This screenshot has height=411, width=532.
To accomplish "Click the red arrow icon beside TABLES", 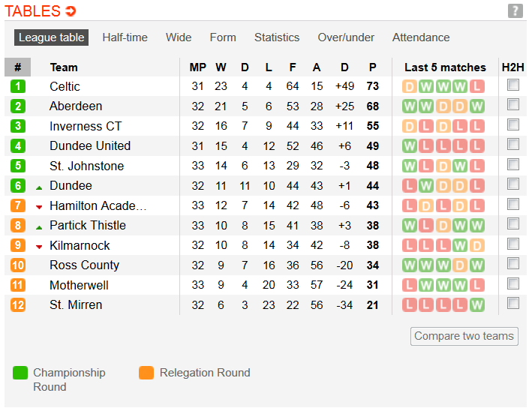I will (71, 11).
